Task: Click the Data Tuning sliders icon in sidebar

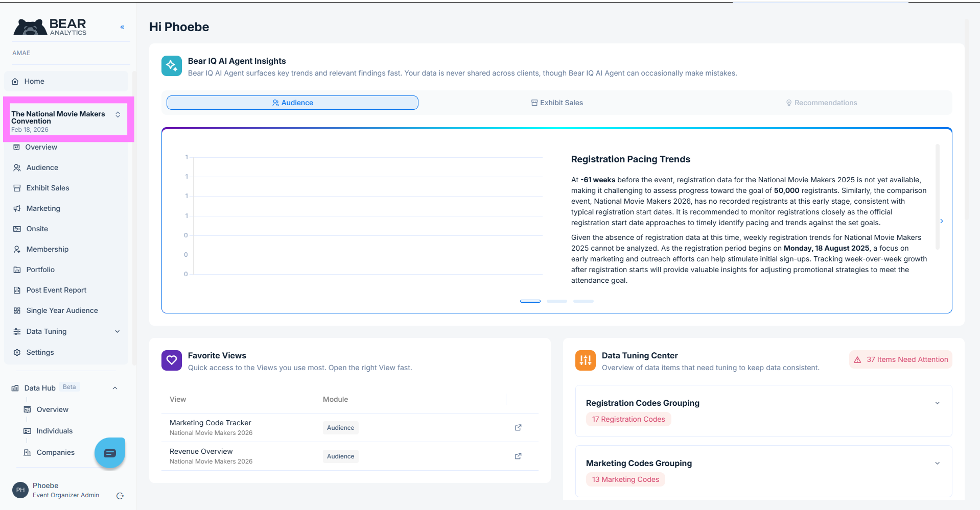Action: point(17,331)
